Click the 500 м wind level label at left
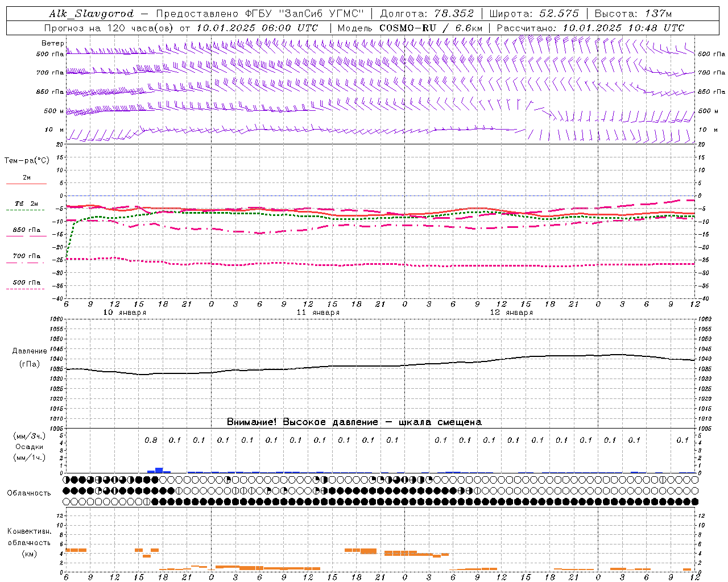Screen dimensions: 728x582 point(54,111)
